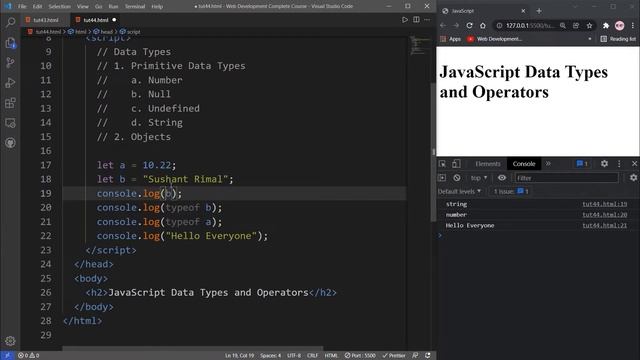The height and width of the screenshot is (360, 640).
Task: Click Port: 5500 Live Server button
Action: pyautogui.click(x=360, y=356)
